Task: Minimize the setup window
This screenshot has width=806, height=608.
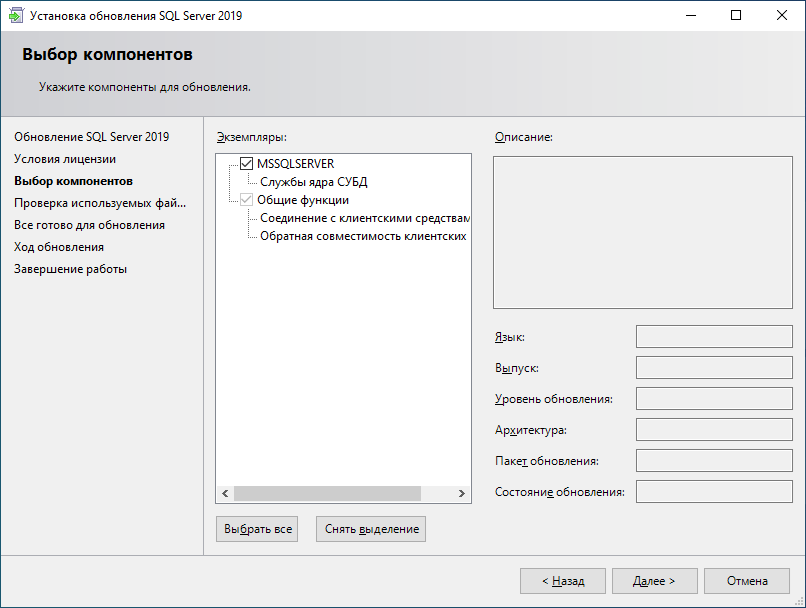Action: pyautogui.click(x=691, y=15)
